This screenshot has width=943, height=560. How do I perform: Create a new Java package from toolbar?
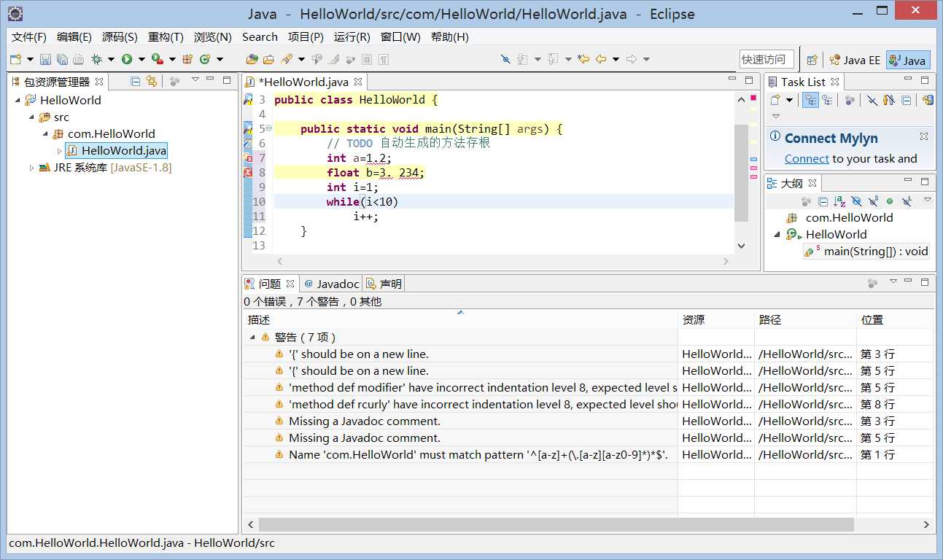click(187, 59)
